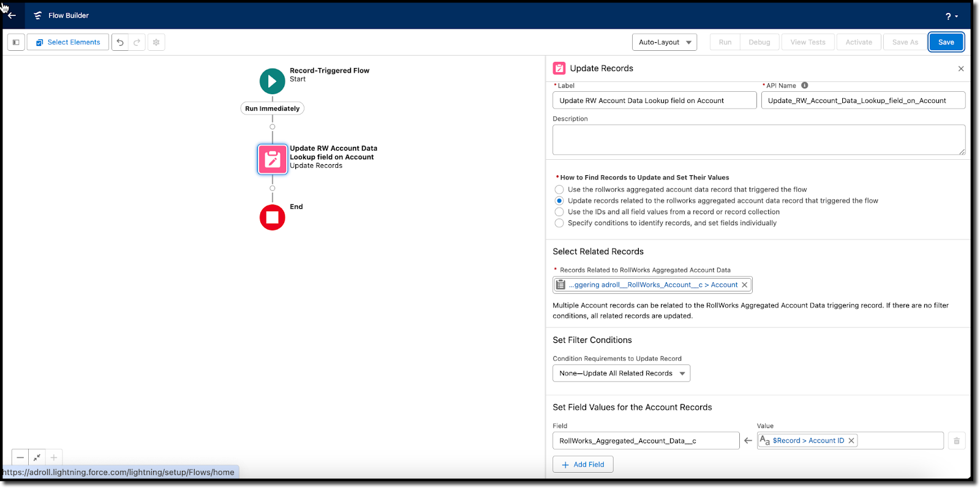Open the Auto-Layout dropdown
Screen dimensions: 980x488
click(664, 42)
